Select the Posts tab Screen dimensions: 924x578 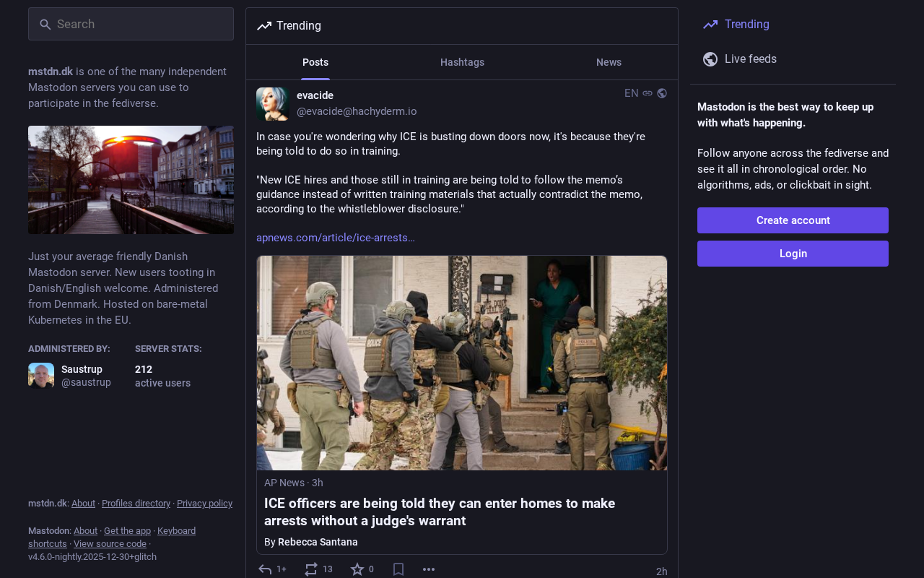[x=315, y=62]
